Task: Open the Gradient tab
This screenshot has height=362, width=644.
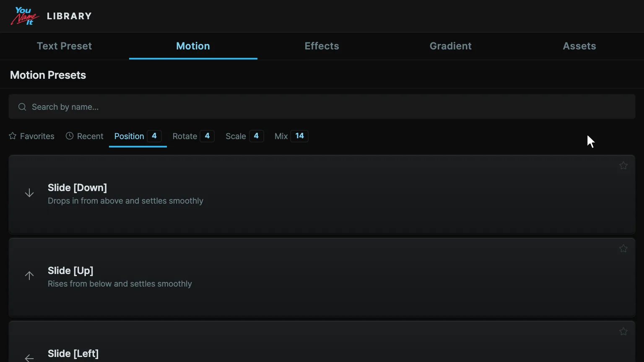Action: (x=451, y=46)
